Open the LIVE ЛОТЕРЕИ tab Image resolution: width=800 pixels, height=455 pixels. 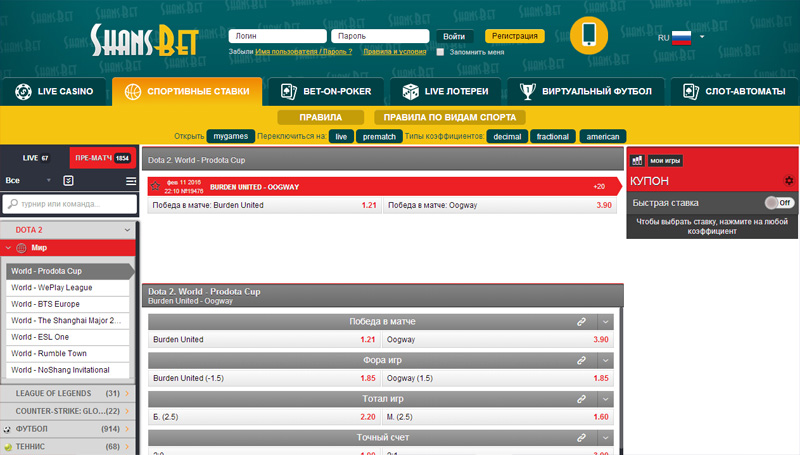445,92
